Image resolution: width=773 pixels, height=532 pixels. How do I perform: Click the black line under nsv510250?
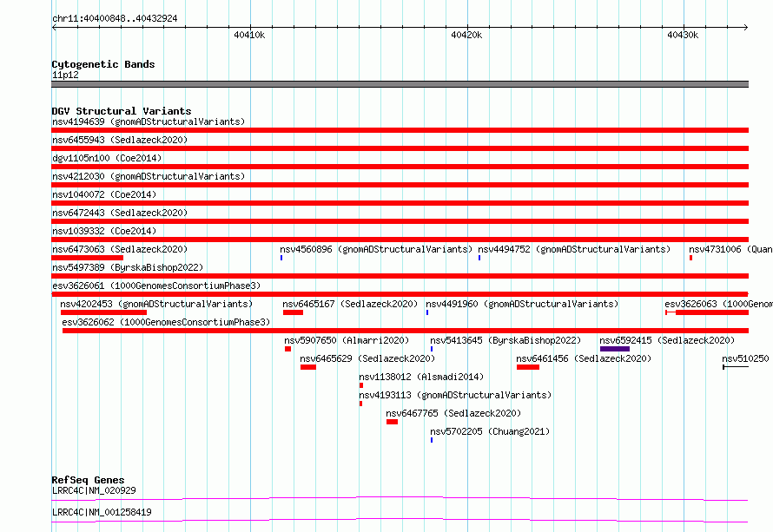pos(736,367)
